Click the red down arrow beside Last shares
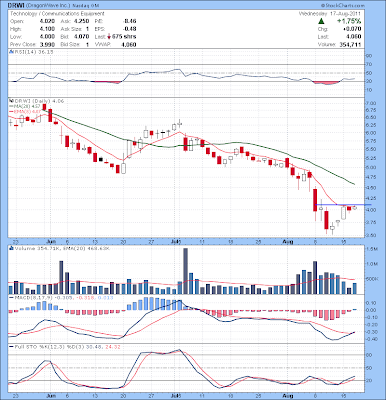The image size is (386, 400). click(109, 37)
